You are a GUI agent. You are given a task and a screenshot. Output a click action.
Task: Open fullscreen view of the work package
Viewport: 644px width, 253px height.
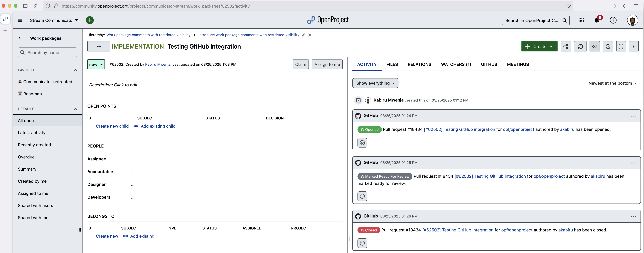pos(621,47)
